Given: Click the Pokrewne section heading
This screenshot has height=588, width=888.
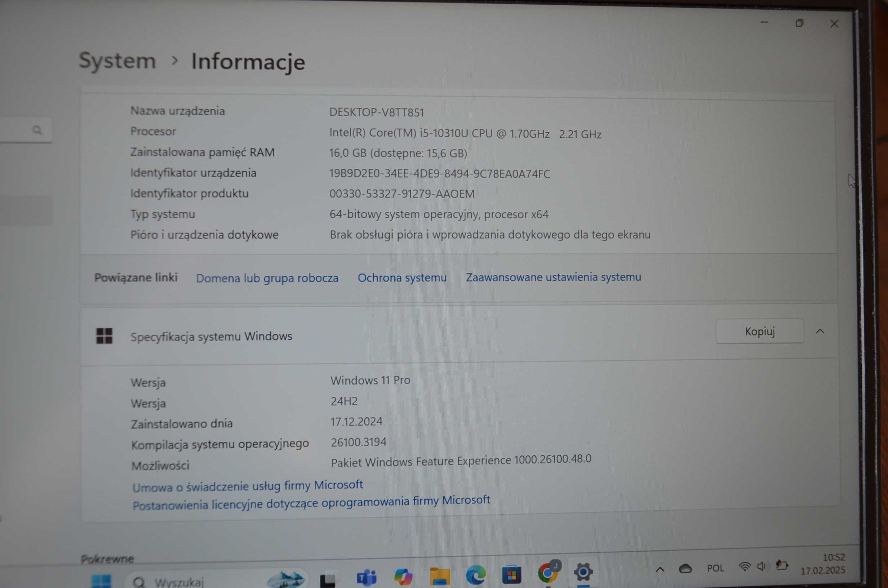Looking at the screenshot, I should point(107,559).
